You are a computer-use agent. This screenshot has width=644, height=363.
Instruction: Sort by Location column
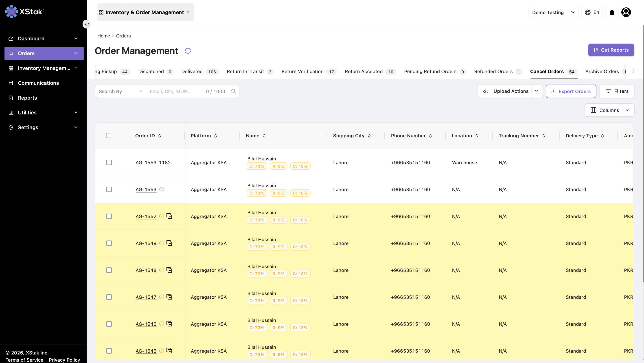point(477,136)
